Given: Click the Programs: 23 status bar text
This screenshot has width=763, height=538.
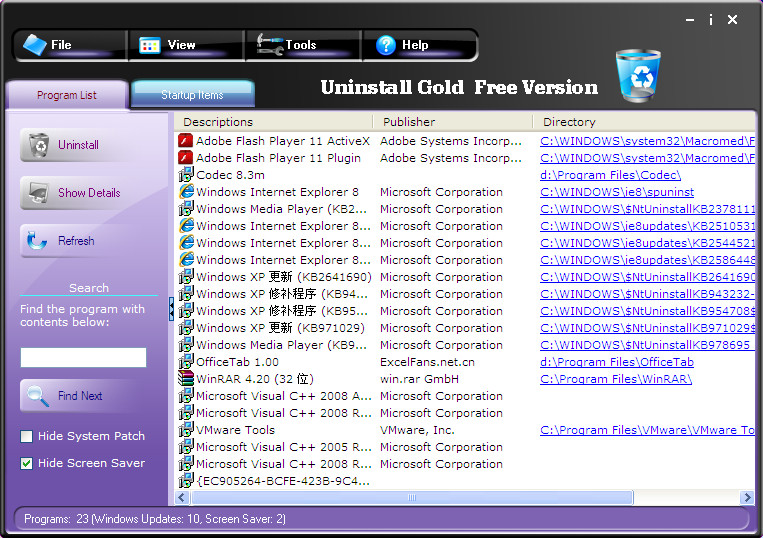Looking at the screenshot, I should coord(155,519).
